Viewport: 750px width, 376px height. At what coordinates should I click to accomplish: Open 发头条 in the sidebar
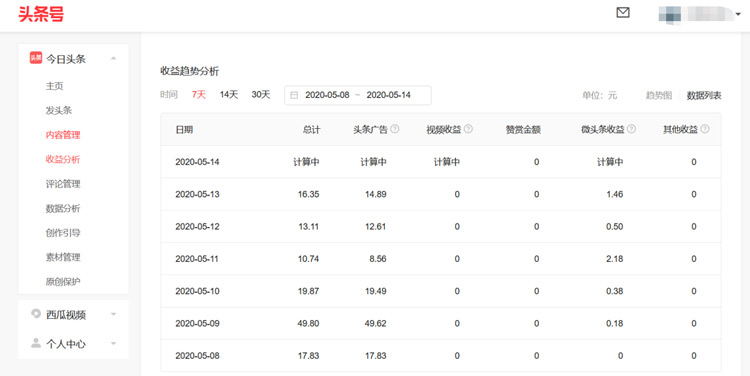coord(59,111)
